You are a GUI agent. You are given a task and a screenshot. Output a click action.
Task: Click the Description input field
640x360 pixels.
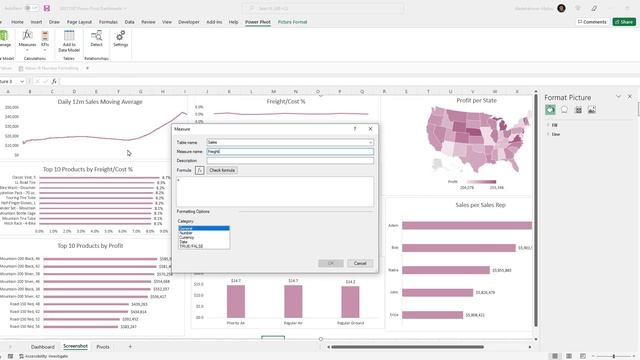[290, 160]
